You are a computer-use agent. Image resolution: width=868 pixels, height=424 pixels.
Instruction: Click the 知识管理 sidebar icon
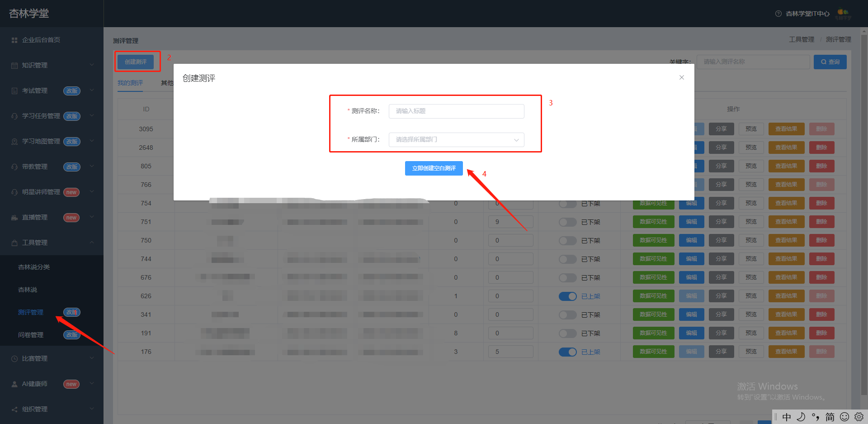(14, 66)
